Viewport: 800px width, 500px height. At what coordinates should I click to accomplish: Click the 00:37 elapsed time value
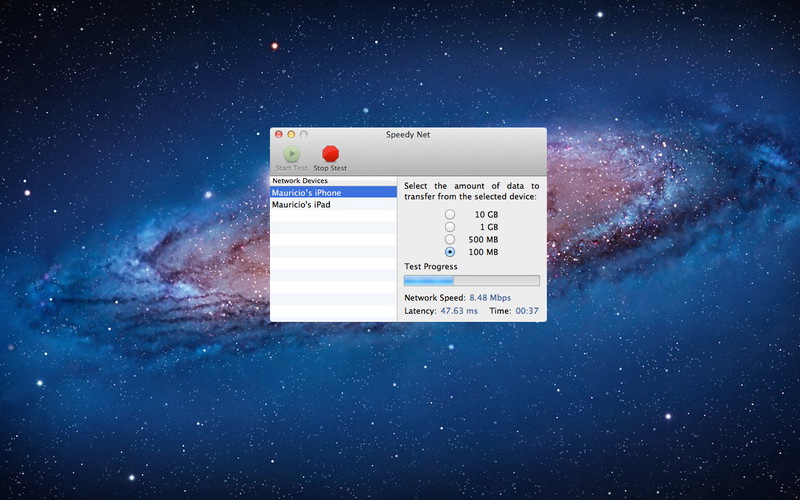pyautogui.click(x=527, y=311)
